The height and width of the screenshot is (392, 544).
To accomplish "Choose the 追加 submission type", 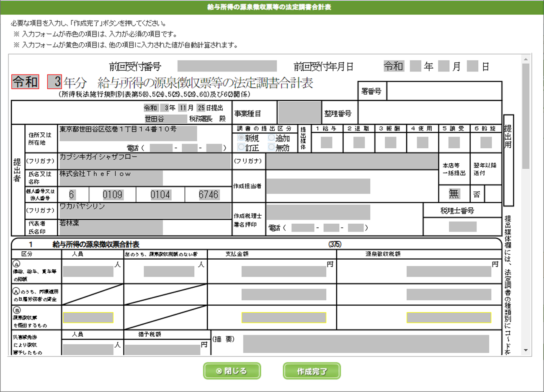I will (x=271, y=138).
